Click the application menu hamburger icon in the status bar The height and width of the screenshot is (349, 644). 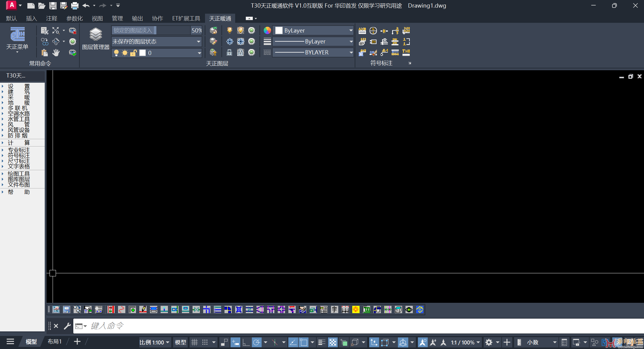tap(10, 342)
